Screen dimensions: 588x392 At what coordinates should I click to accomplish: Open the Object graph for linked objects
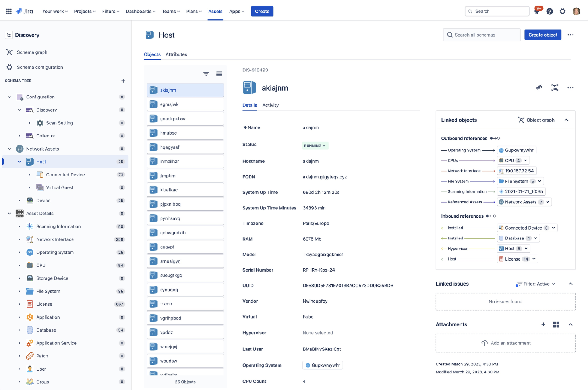[536, 120]
